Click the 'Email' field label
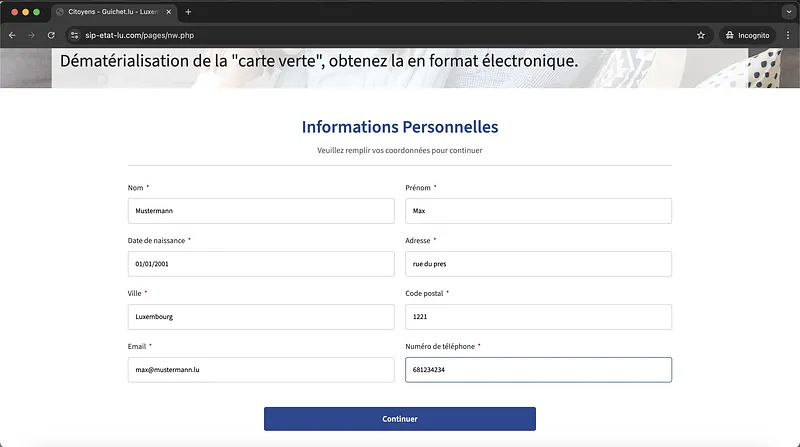The image size is (800, 447). click(x=137, y=346)
